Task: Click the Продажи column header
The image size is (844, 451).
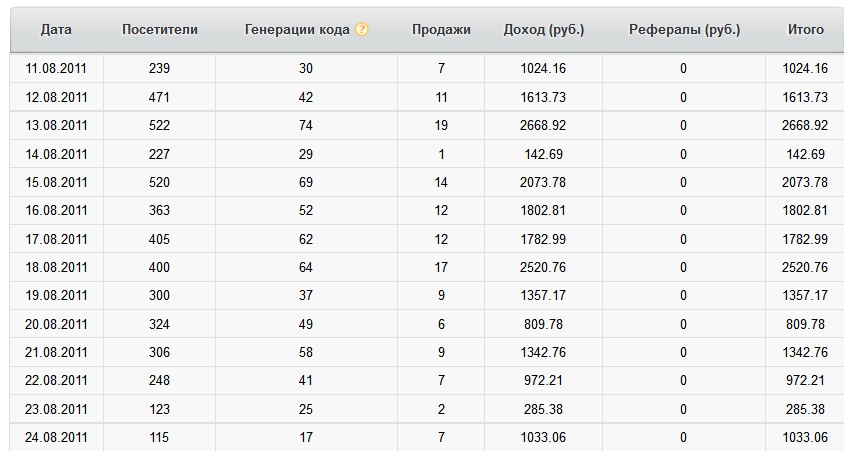Action: click(x=441, y=30)
